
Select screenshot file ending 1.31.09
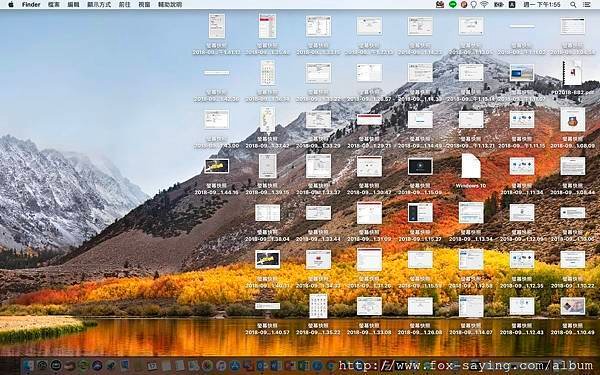[x=369, y=213]
